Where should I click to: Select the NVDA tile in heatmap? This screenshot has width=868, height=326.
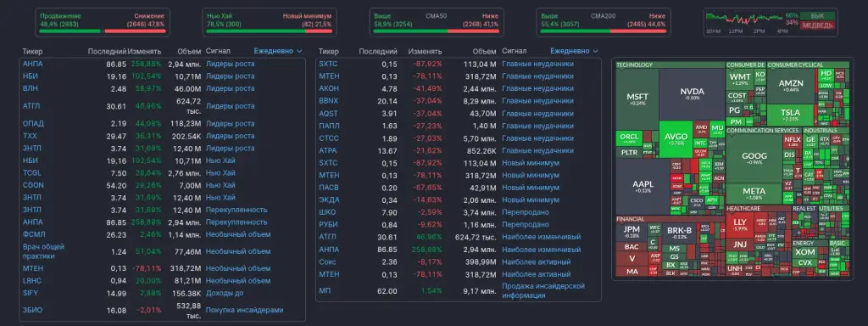692,93
